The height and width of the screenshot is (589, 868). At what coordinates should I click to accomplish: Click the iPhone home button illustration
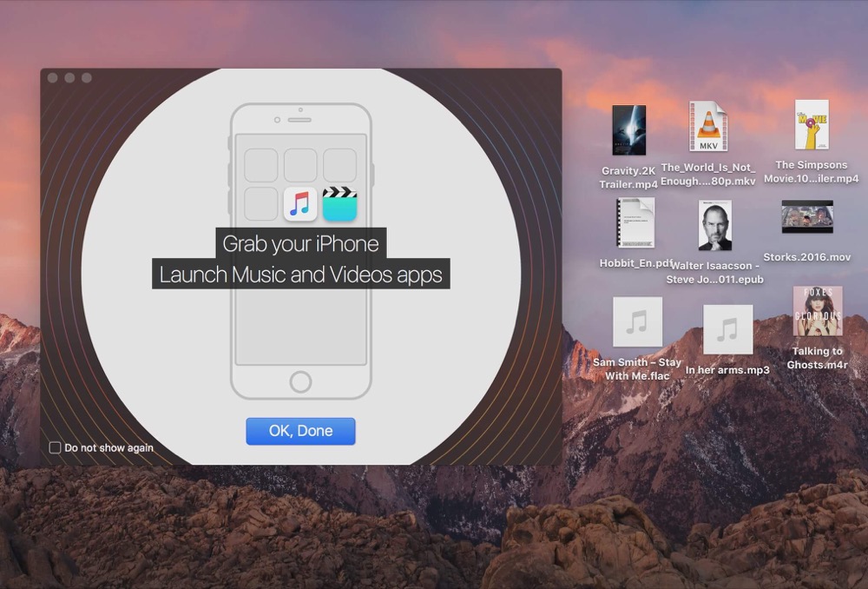pyautogui.click(x=300, y=381)
